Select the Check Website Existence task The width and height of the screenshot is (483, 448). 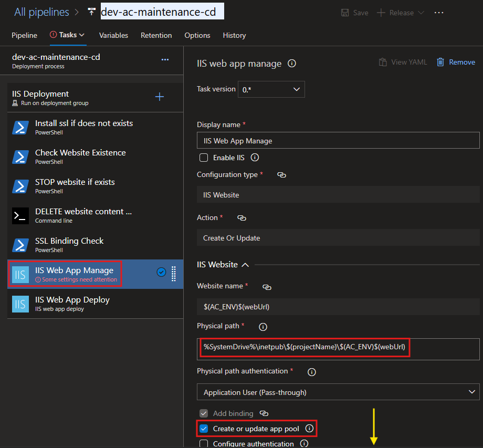[x=96, y=157]
